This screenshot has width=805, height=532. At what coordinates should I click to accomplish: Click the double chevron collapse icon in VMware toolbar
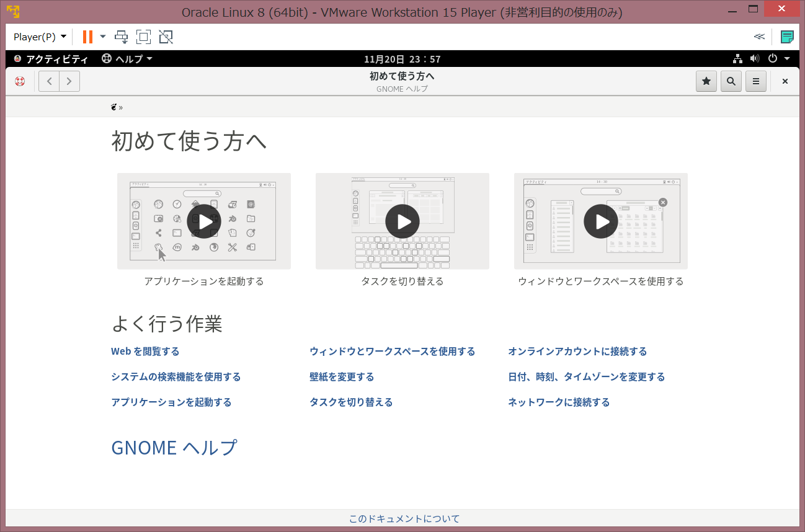pyautogui.click(x=759, y=37)
